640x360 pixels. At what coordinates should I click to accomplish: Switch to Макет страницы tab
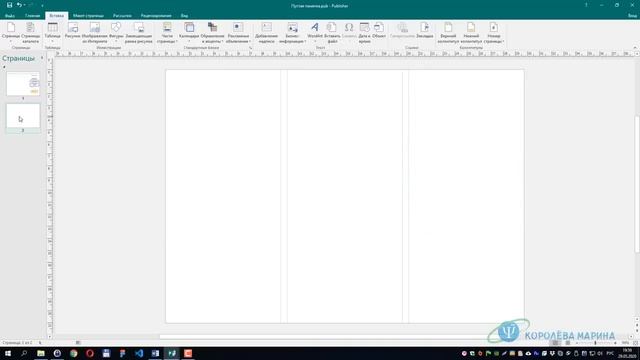[88, 16]
